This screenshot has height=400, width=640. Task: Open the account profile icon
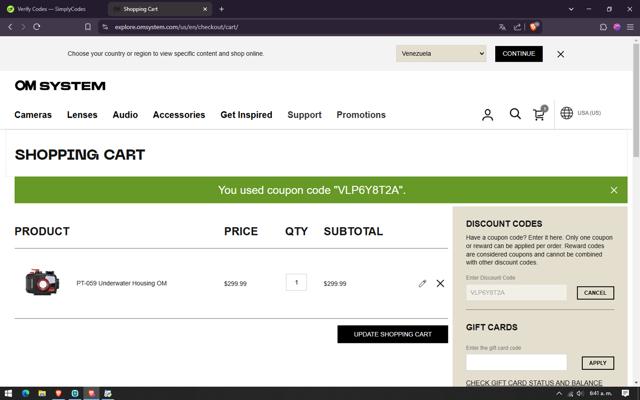487,115
